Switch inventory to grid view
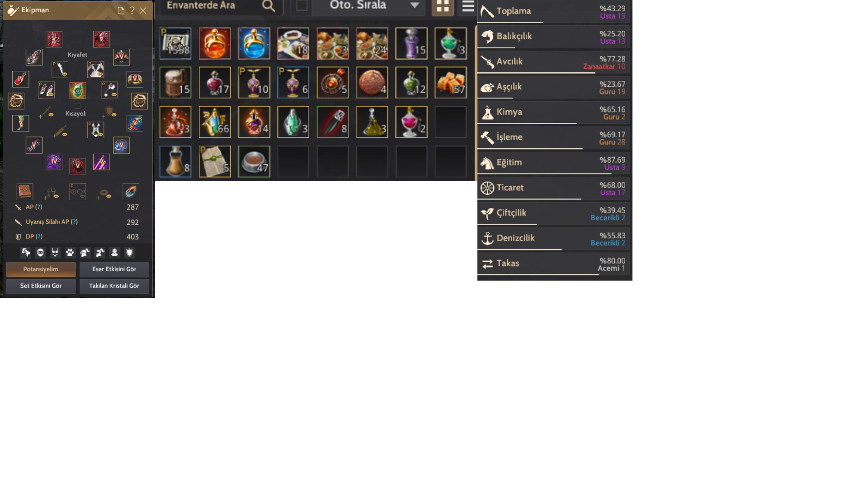 coord(443,6)
